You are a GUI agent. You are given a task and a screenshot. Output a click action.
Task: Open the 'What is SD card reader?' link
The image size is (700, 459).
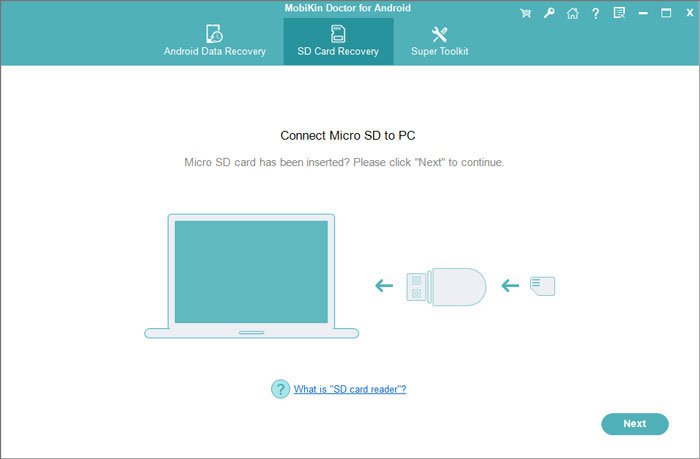click(349, 389)
